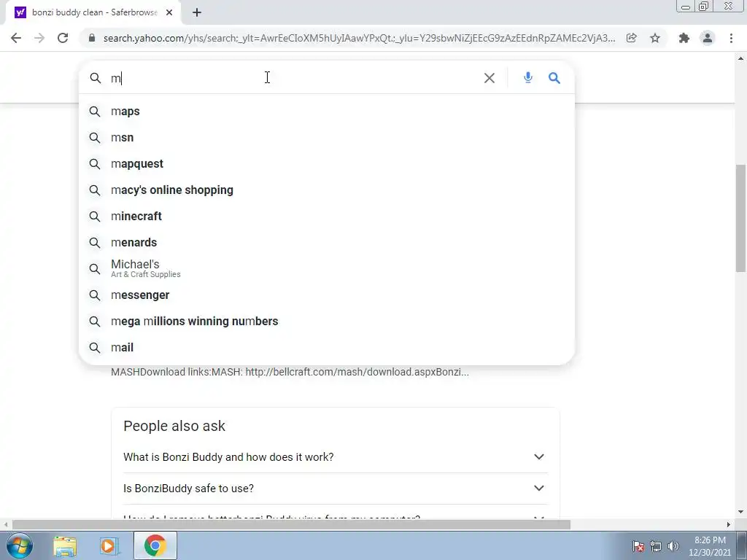This screenshot has width=747, height=560.
Task: Click the scroll right arrow
Action: click(x=729, y=525)
